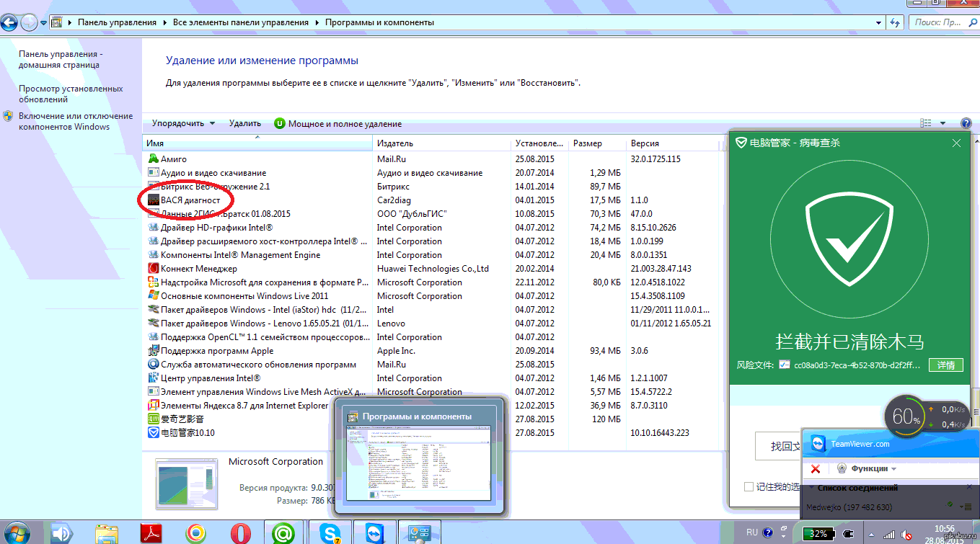This screenshot has width=980, height=544.
Task: Click the Амиго program icon in list
Action: click(x=153, y=159)
